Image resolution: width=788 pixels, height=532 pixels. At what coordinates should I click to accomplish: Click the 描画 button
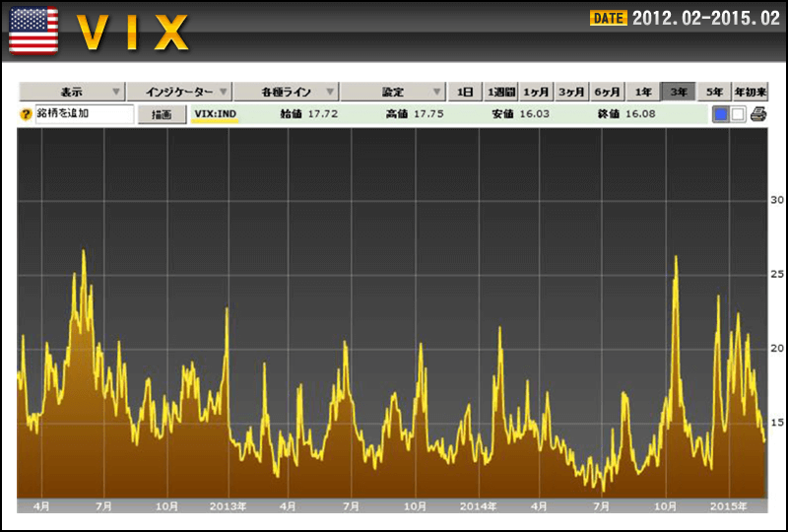pos(162,114)
